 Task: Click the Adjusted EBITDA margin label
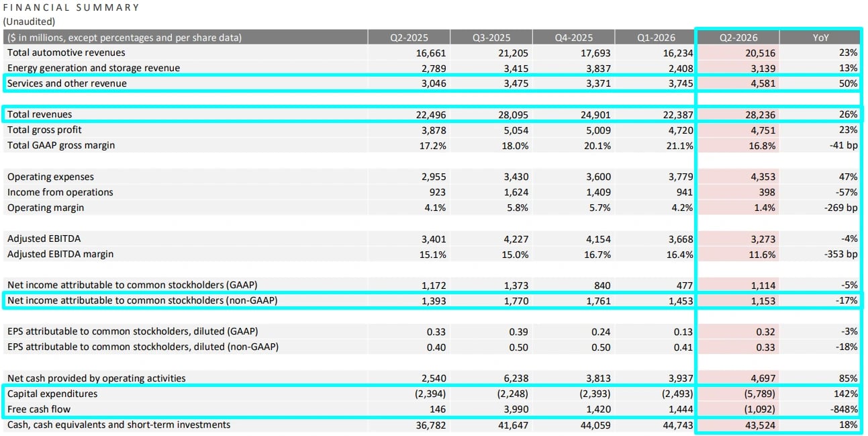pos(60,254)
